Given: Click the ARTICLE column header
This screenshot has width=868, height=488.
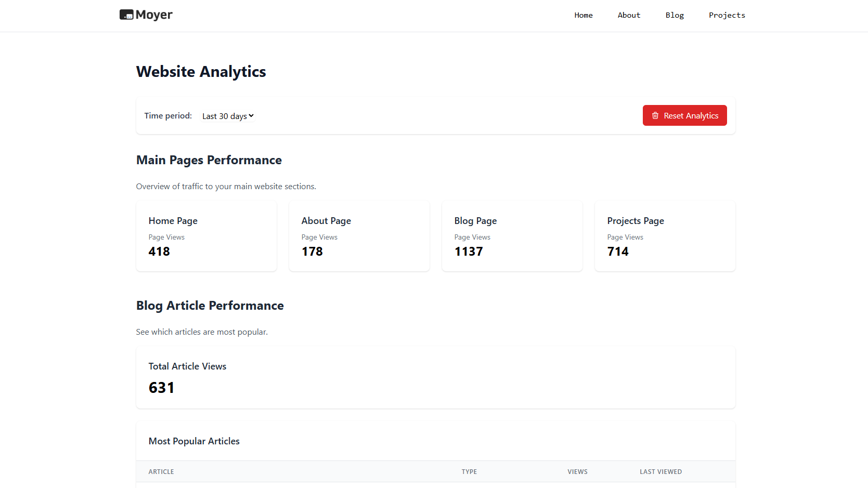Looking at the screenshot, I should pos(161,472).
